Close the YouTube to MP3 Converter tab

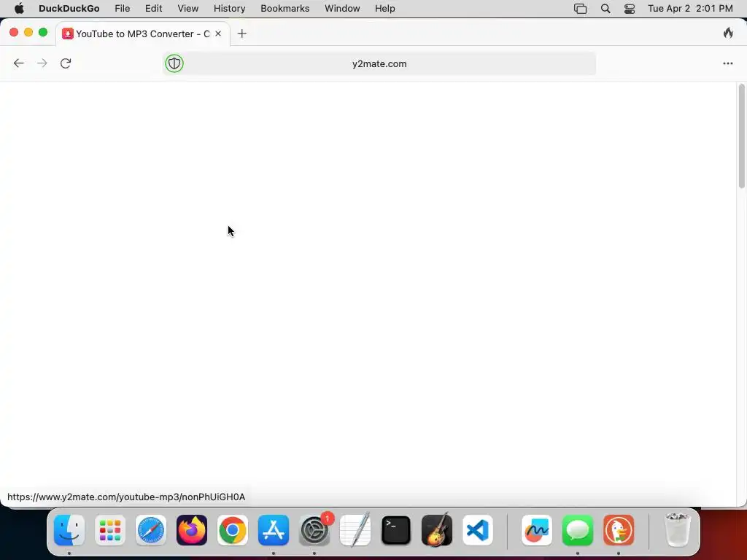(217, 34)
